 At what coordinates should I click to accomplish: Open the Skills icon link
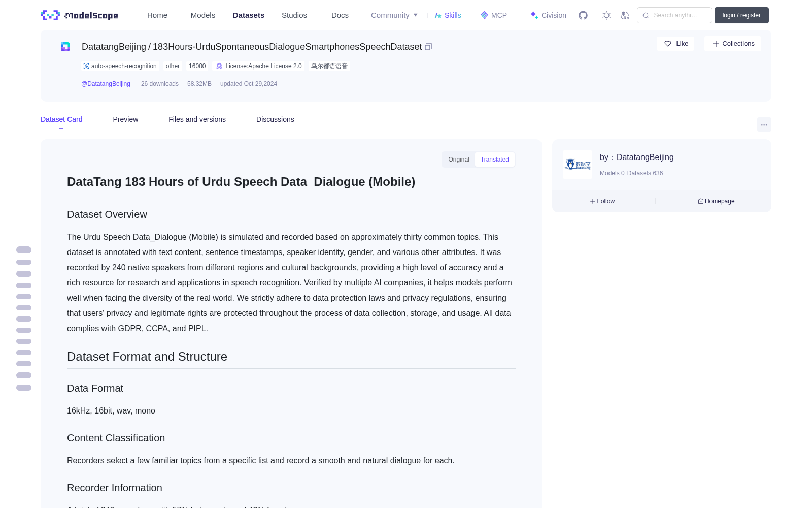click(x=438, y=15)
